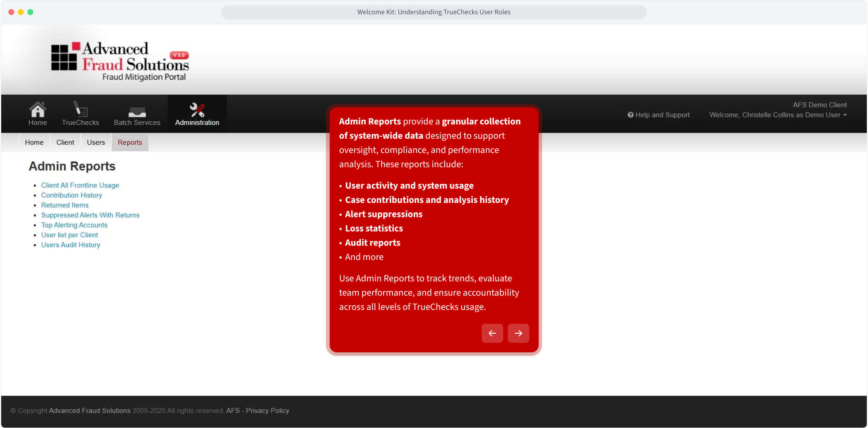Click the Home house icon in navbar
The image size is (868, 428).
pos(38,109)
